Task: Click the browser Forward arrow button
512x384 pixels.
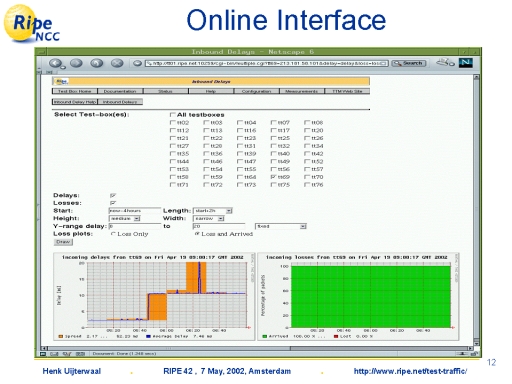Action: click(76, 63)
